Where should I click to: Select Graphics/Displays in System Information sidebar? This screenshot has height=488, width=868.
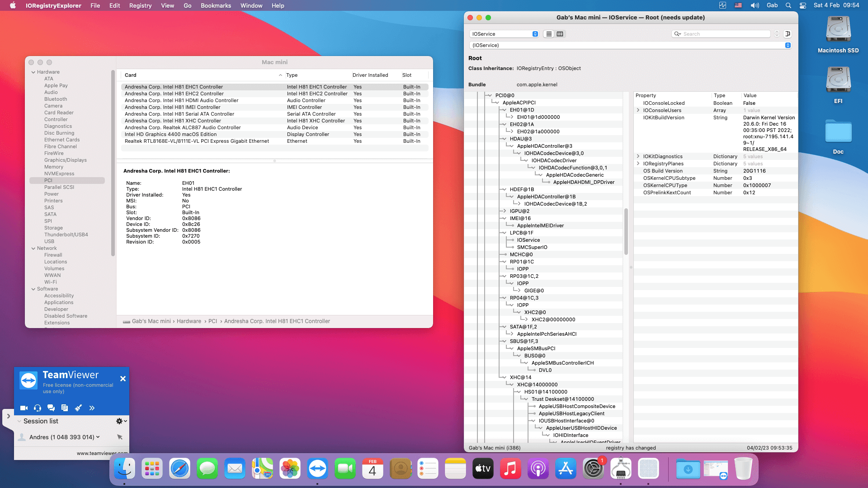(x=65, y=160)
